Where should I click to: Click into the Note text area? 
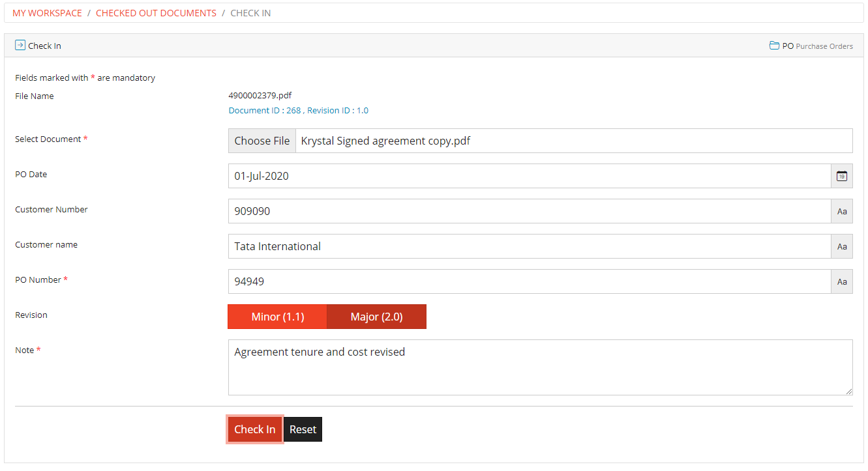pyautogui.click(x=540, y=367)
